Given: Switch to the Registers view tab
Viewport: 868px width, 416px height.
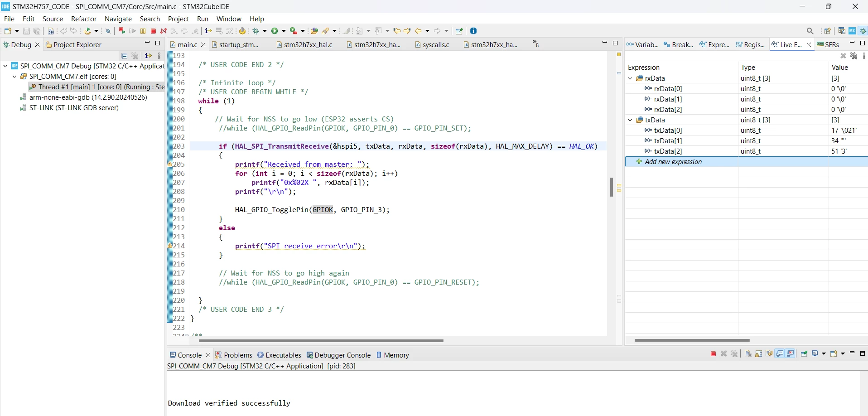Looking at the screenshot, I should point(750,44).
